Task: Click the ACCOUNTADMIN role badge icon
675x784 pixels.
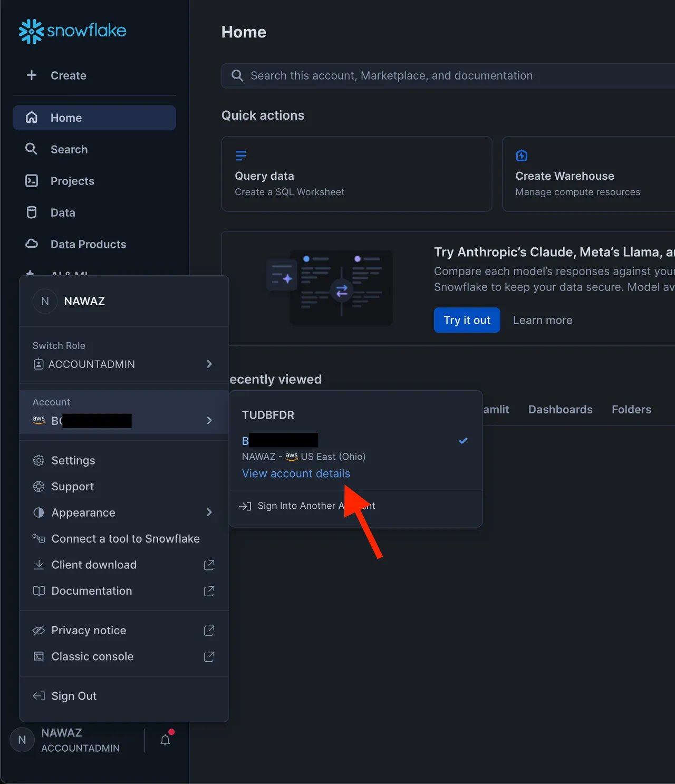Action: pos(38,364)
